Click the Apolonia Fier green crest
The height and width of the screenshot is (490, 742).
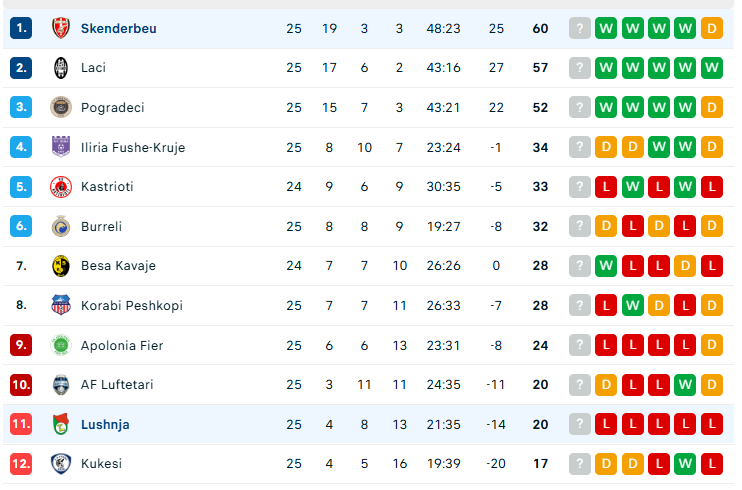61,345
